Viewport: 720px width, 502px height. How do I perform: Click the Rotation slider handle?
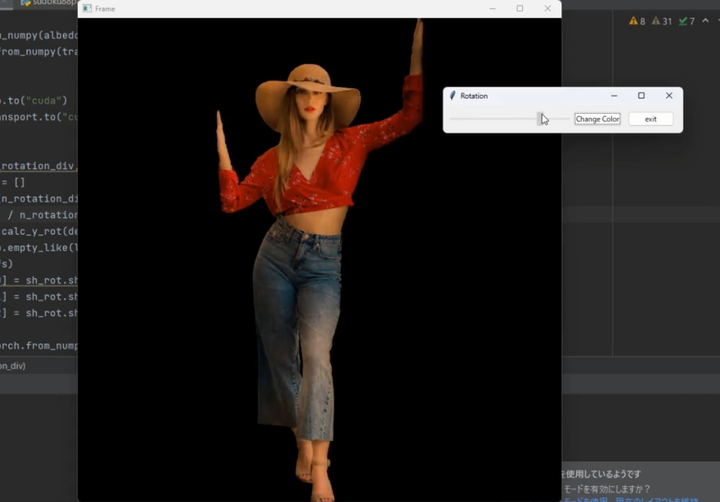(x=541, y=119)
